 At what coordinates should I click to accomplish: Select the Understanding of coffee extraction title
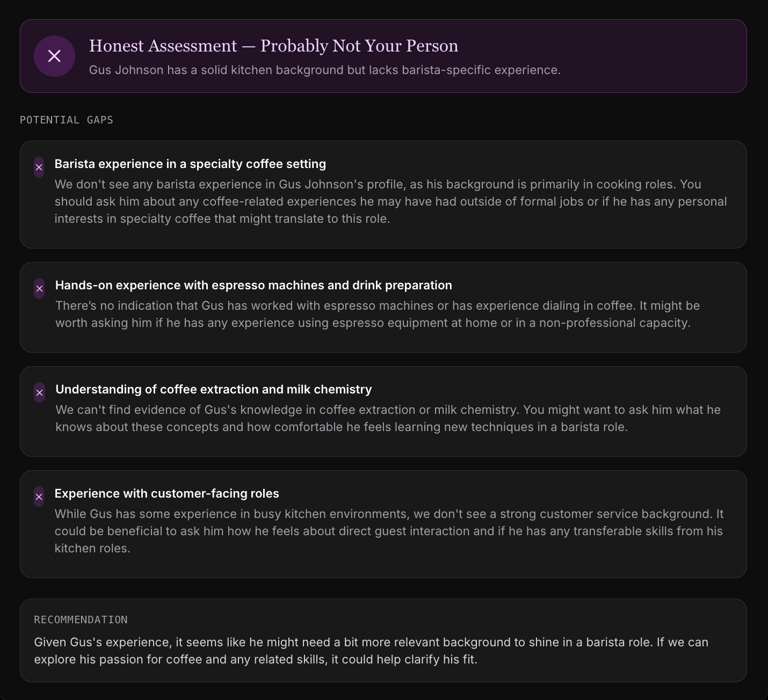214,390
